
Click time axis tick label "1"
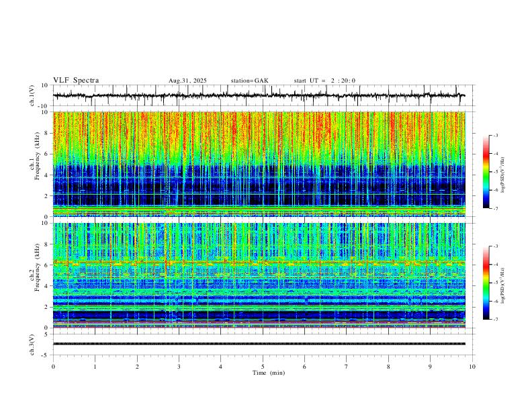point(95,367)
